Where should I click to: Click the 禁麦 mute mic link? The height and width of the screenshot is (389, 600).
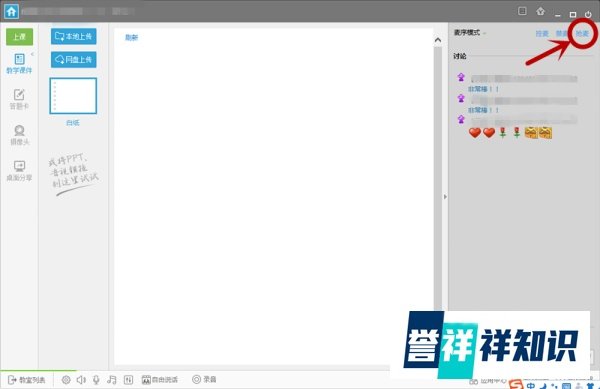(562, 34)
